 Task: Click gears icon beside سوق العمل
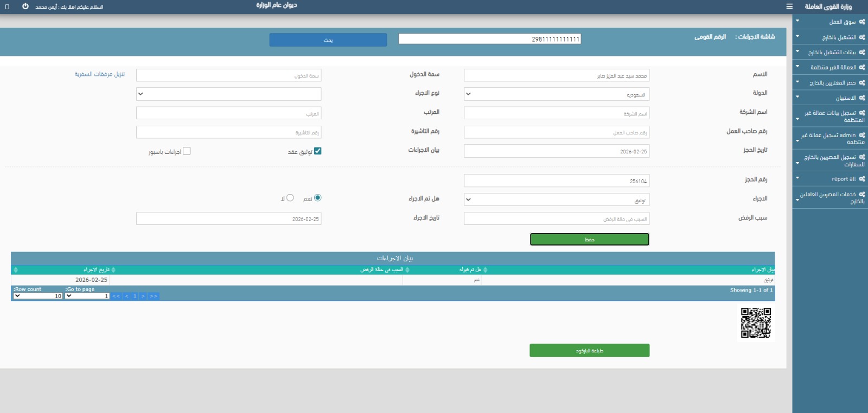pos(862,22)
